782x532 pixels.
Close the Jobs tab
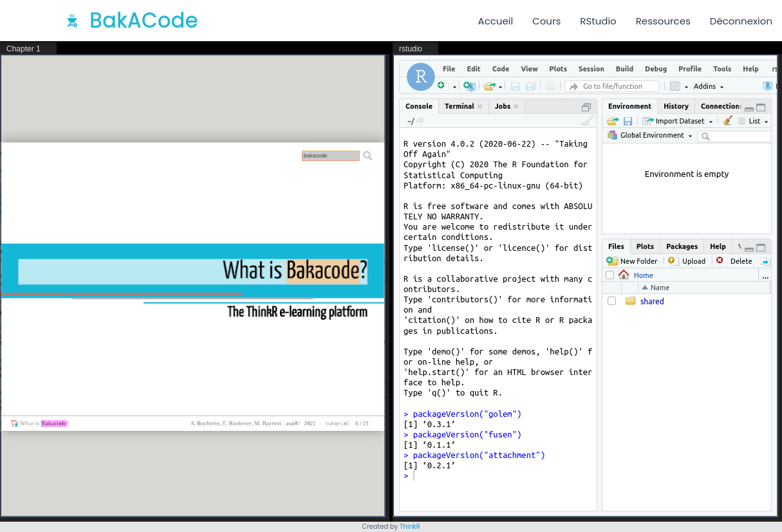pyautogui.click(x=516, y=107)
